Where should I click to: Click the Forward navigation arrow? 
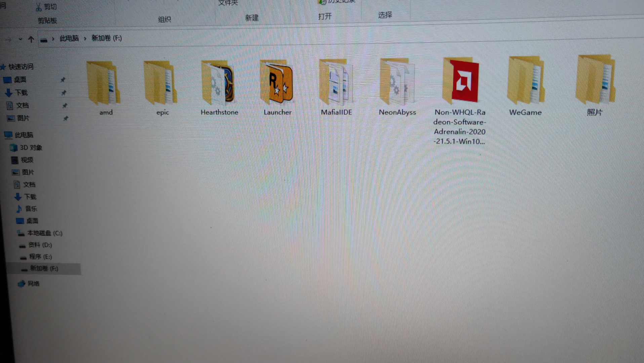tap(8, 40)
